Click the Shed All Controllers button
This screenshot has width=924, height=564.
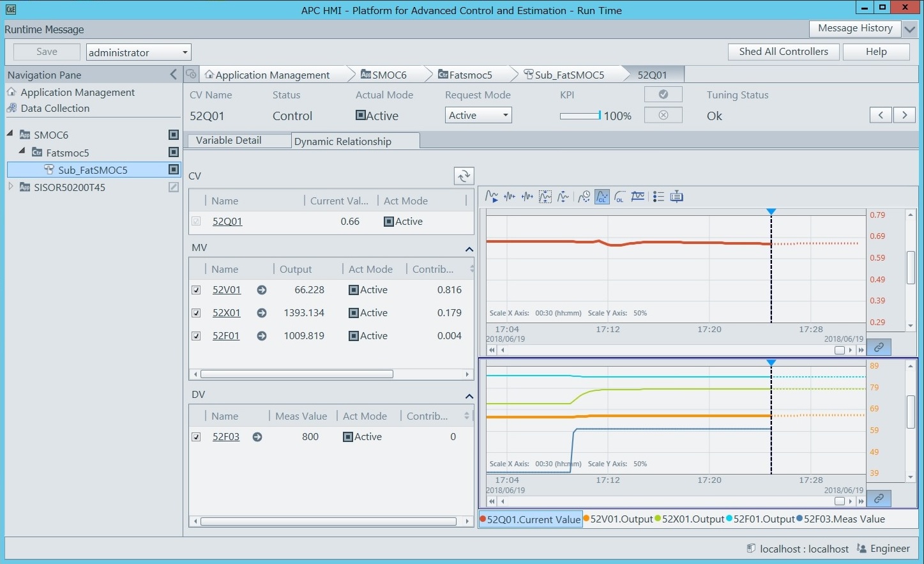[x=783, y=52]
